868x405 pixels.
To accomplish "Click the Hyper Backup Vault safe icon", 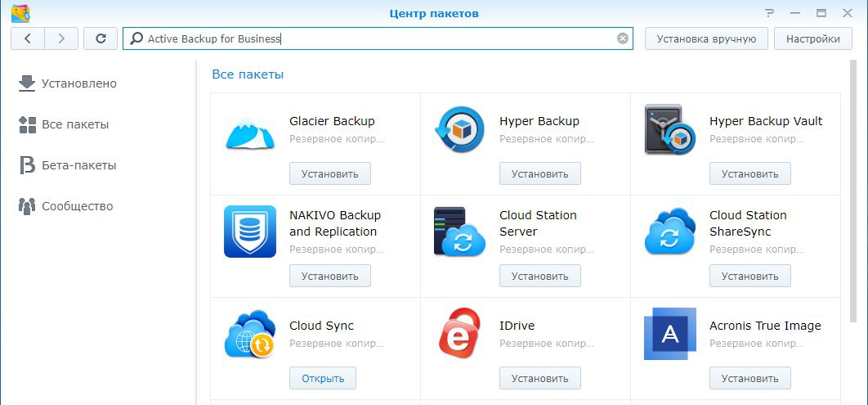I will [670, 129].
